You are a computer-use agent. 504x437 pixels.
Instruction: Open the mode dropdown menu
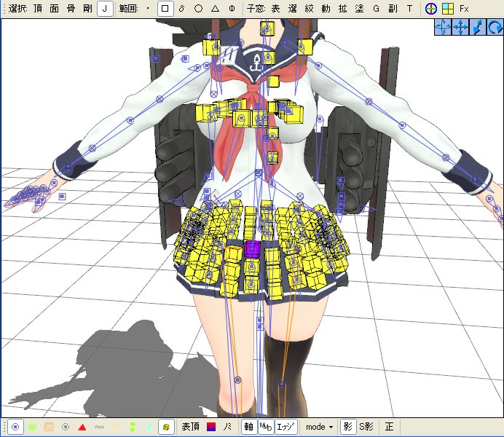pos(319,427)
